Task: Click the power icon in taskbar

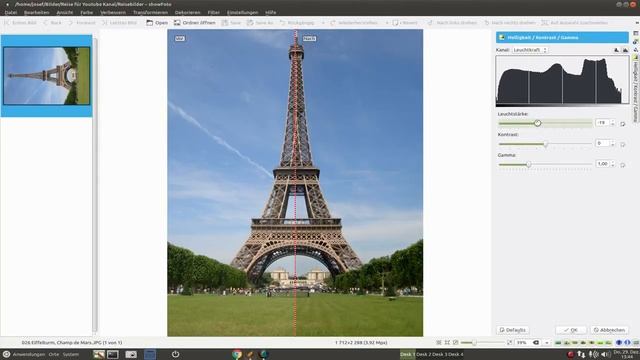Action: [x=175, y=354]
